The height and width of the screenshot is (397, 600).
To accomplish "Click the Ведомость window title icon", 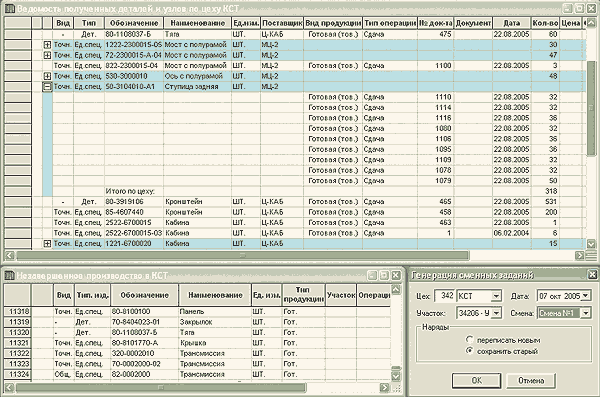I will tap(10, 8).
